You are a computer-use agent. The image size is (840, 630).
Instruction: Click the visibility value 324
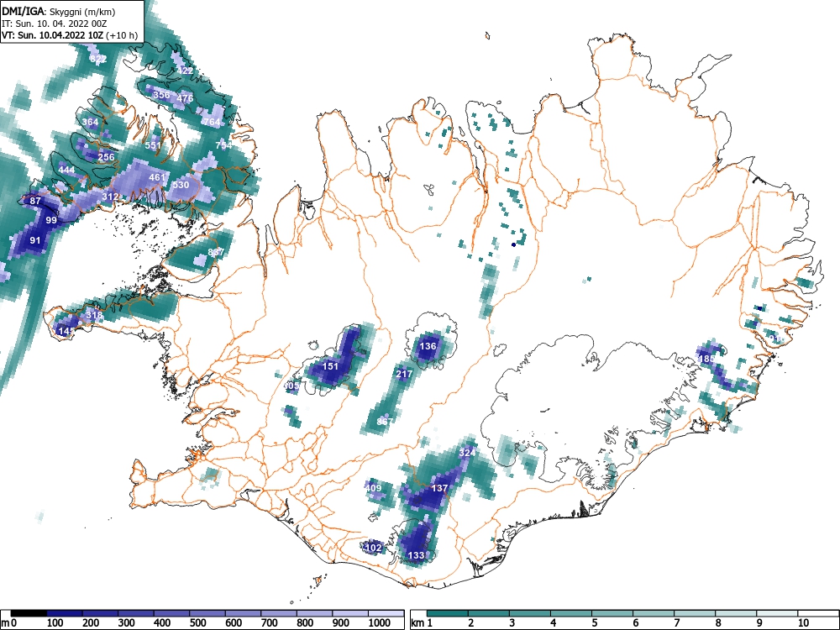coord(467,454)
